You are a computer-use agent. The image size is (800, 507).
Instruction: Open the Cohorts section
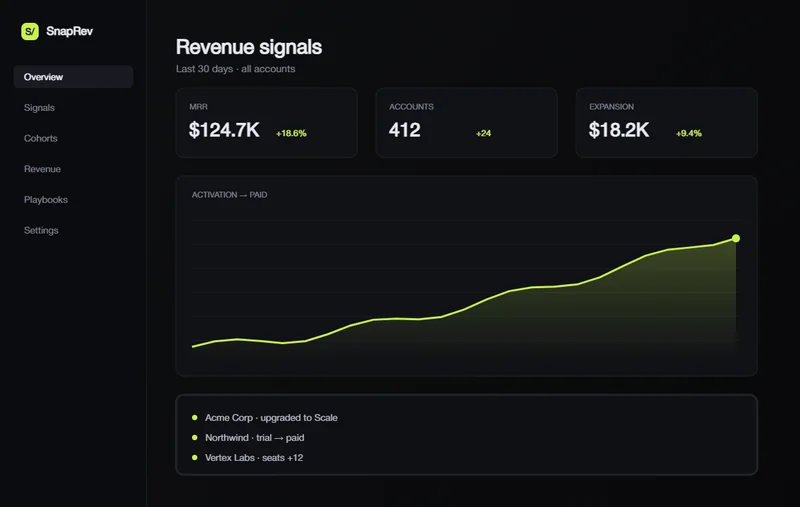pyautogui.click(x=41, y=138)
